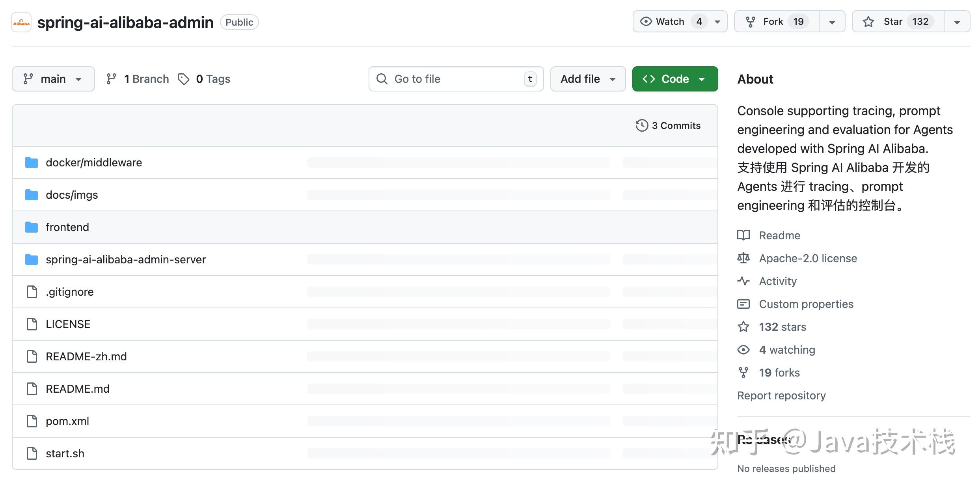Click the branch icon beside 1 Branch

(112, 79)
